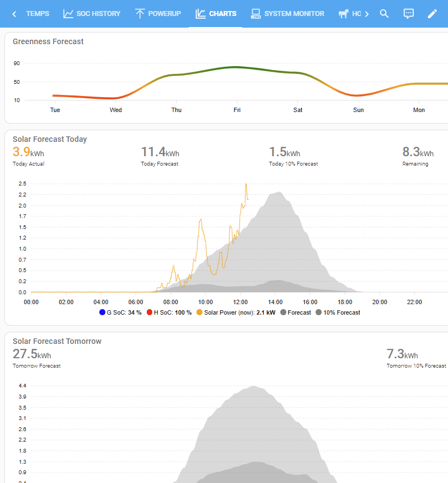Toggle the H SoC legend series
This screenshot has height=483, width=448.
(x=169, y=312)
